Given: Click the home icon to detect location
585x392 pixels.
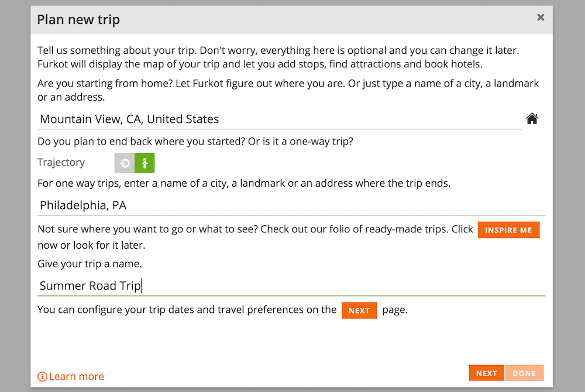Looking at the screenshot, I should (x=532, y=119).
